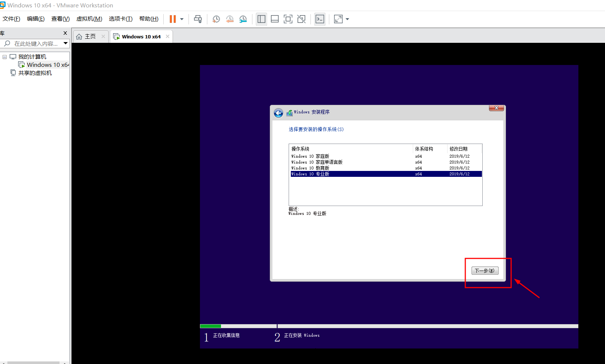Enter full screen mode icon

pyautogui.click(x=288, y=19)
